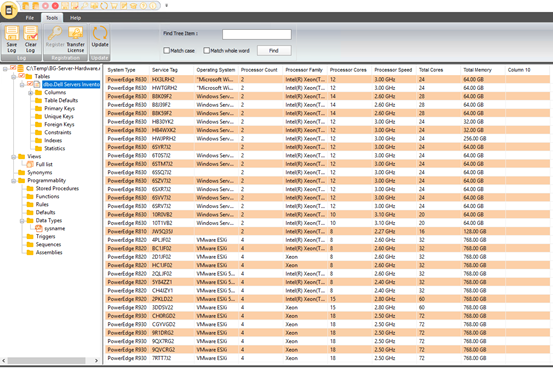Click the table sheet icon beside dbo.Dell Servers
The width and height of the screenshot is (553, 368).
tap(37, 84)
